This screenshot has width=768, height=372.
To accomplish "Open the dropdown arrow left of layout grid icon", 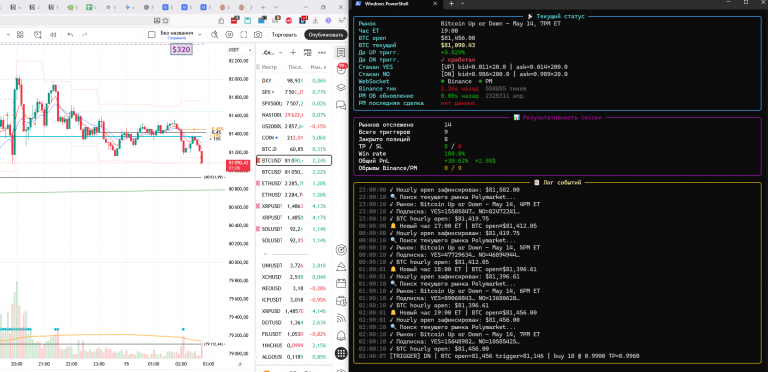I will (8, 35).
